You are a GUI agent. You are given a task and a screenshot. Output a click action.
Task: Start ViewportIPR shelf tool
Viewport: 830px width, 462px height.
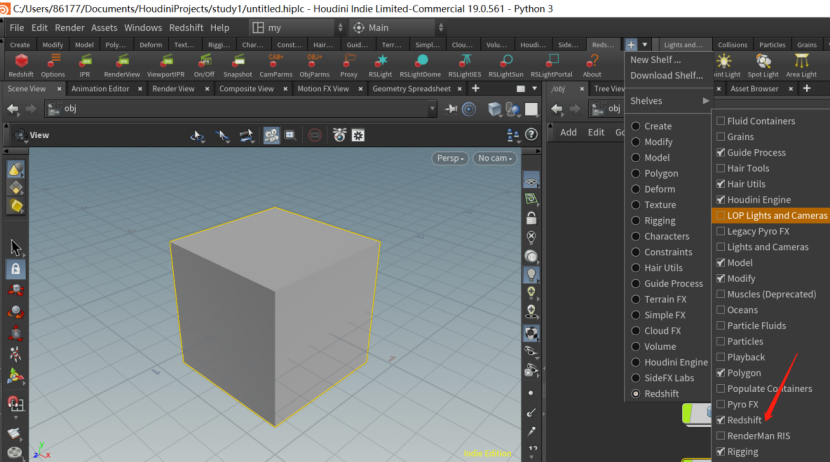(x=166, y=65)
